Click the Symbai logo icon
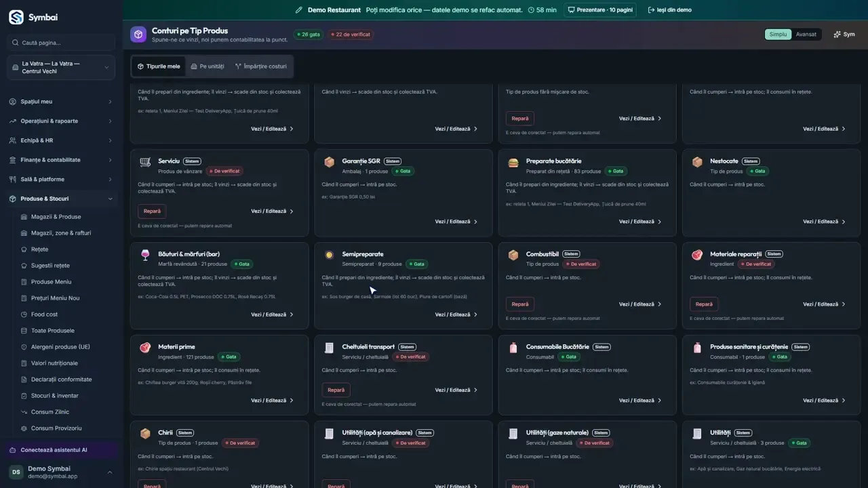The image size is (868, 488). point(16,18)
